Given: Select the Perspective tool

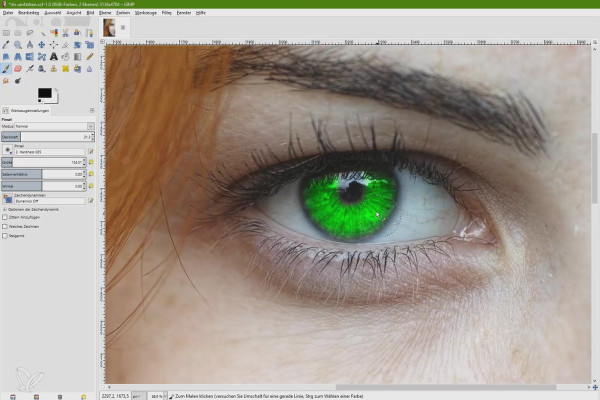Looking at the screenshot, I should pos(18,57).
